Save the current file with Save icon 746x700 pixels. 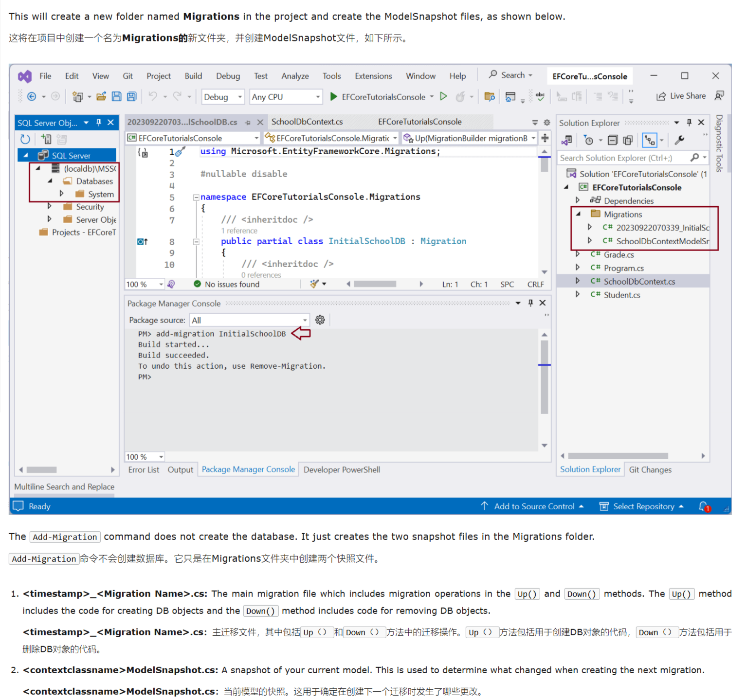click(116, 96)
